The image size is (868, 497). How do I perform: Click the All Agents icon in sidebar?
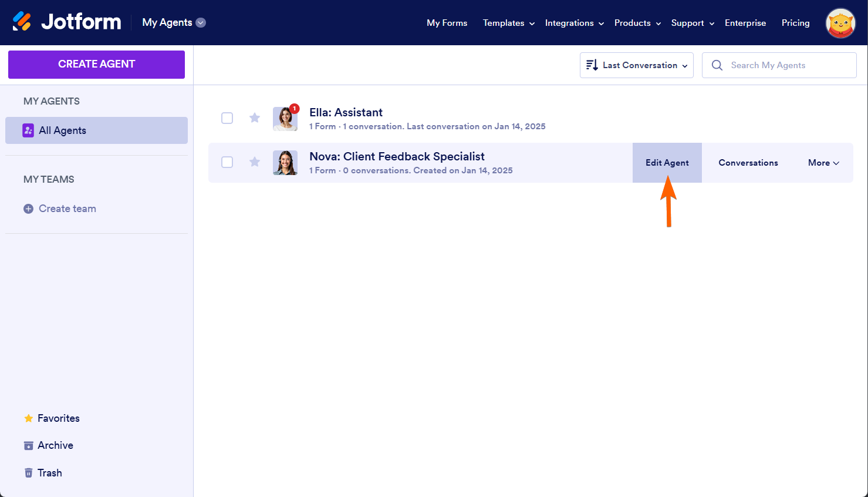point(28,130)
